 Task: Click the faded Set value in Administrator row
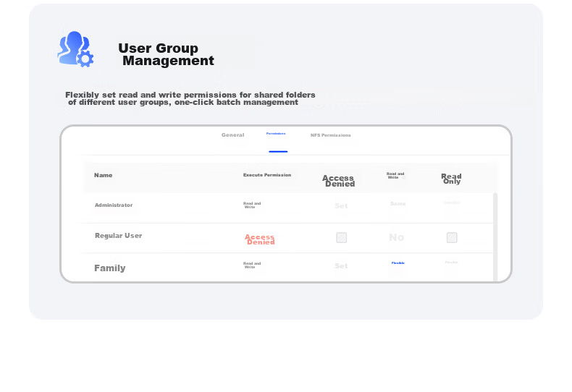[x=342, y=206]
